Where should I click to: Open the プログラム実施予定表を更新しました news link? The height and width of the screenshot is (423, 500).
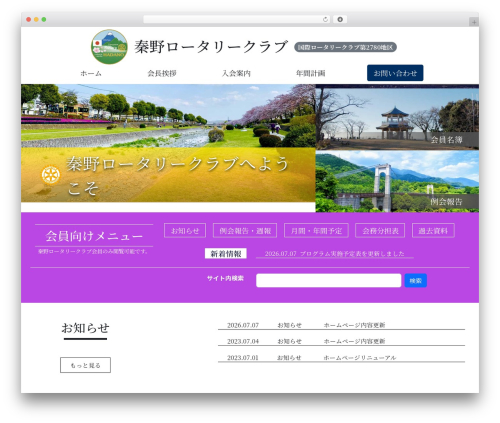(x=335, y=254)
